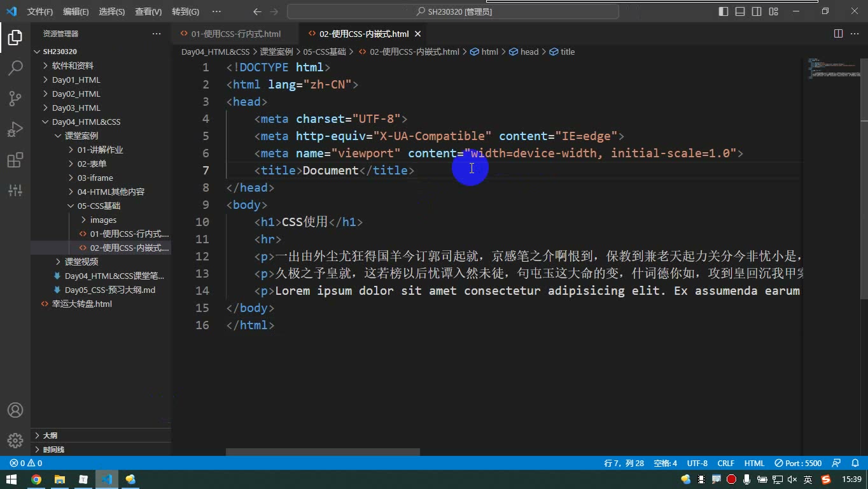This screenshot has height=489, width=868.
Task: Click the split editor icon
Action: pyautogui.click(x=839, y=33)
